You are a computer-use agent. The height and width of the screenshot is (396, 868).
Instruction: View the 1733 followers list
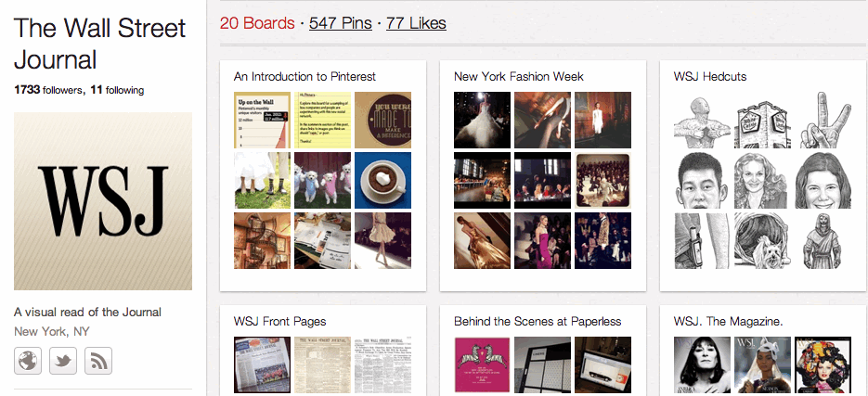[x=48, y=90]
